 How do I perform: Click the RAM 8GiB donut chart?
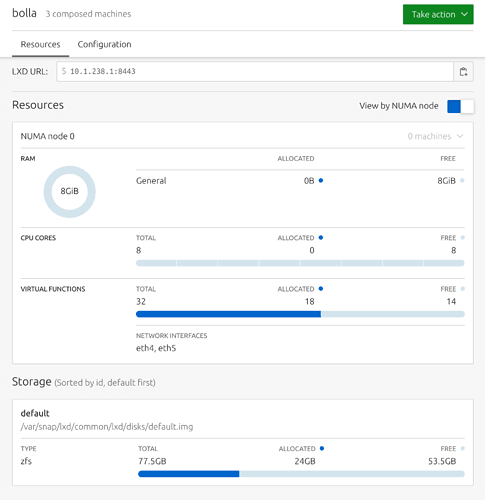tap(70, 192)
